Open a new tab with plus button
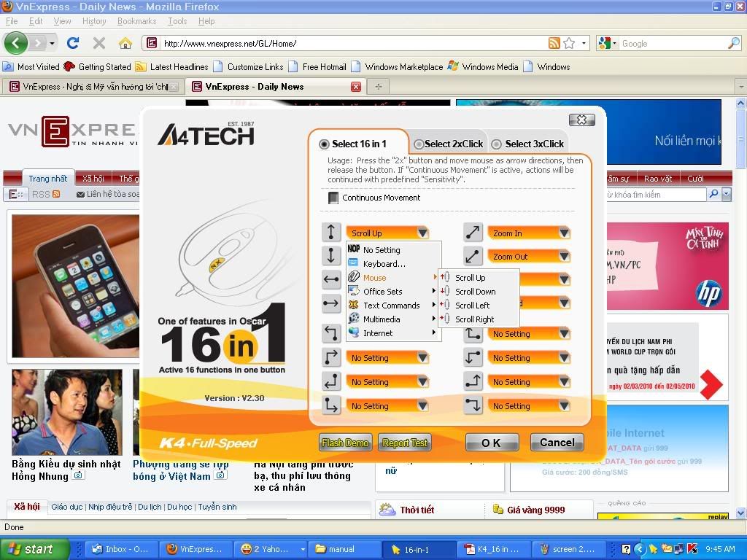 coord(379,87)
